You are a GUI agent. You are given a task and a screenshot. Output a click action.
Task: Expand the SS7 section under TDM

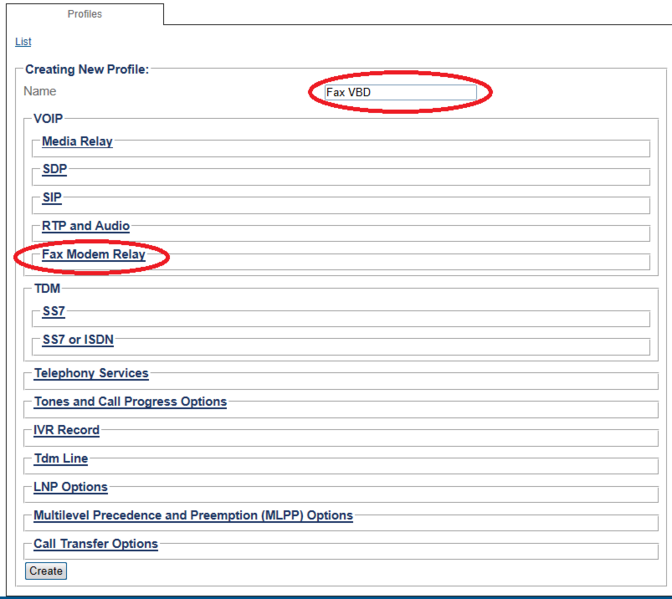coord(53,312)
